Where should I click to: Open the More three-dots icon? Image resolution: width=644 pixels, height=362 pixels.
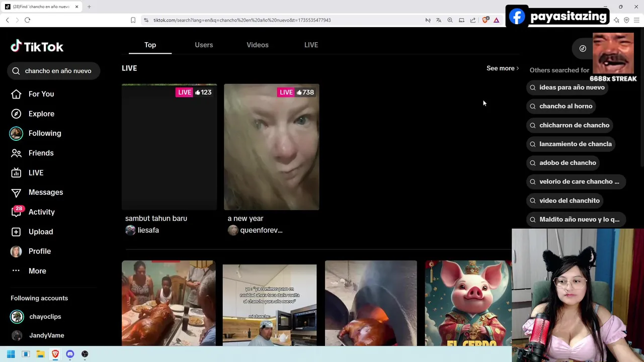16,270
